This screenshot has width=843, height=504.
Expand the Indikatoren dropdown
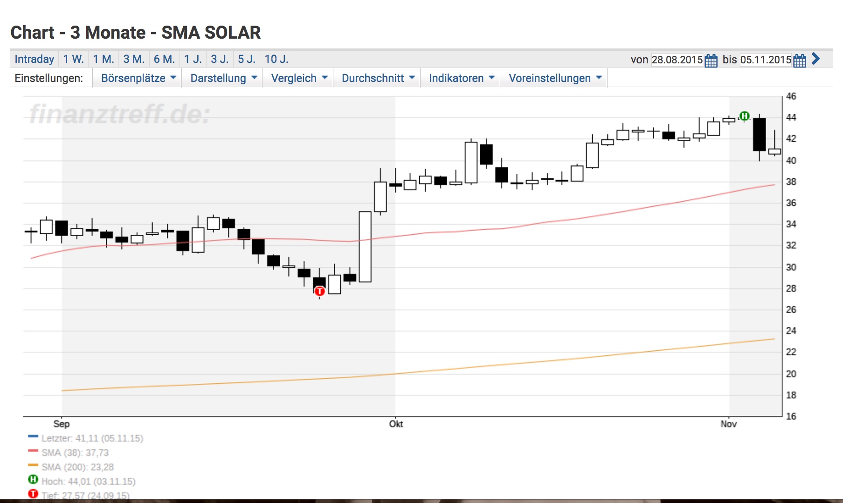click(x=460, y=78)
